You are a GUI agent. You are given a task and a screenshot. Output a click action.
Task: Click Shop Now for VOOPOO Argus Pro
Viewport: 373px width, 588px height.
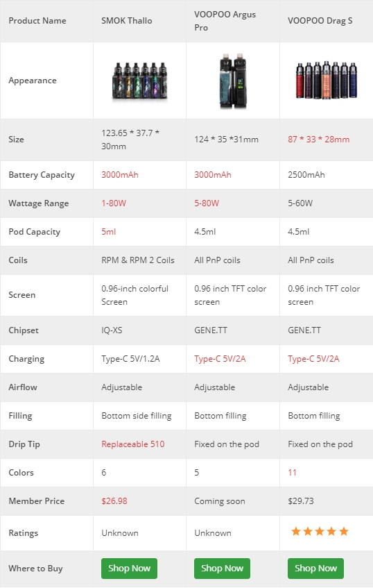(x=222, y=568)
